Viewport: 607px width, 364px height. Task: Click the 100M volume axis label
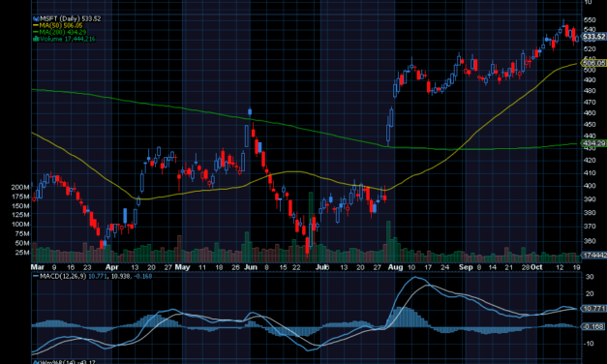click(x=20, y=225)
